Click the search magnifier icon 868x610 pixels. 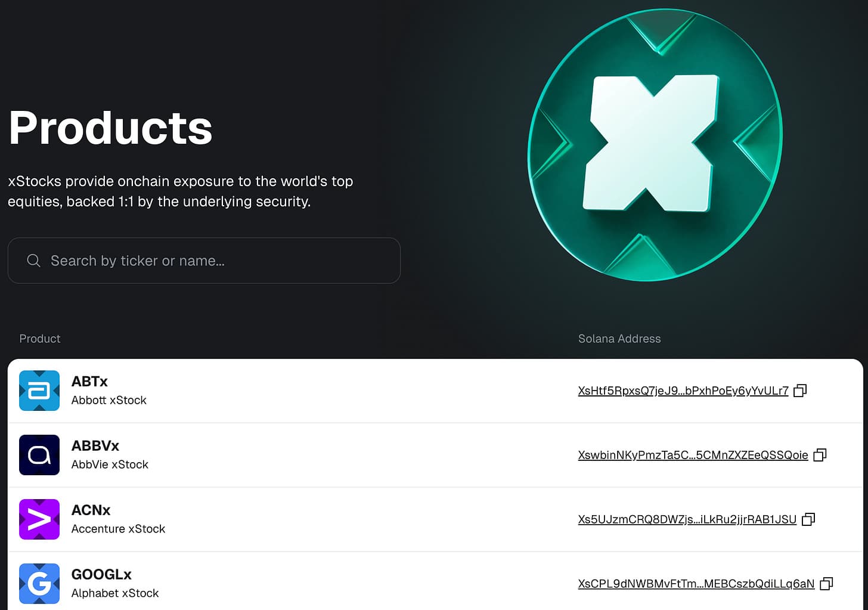(x=33, y=261)
